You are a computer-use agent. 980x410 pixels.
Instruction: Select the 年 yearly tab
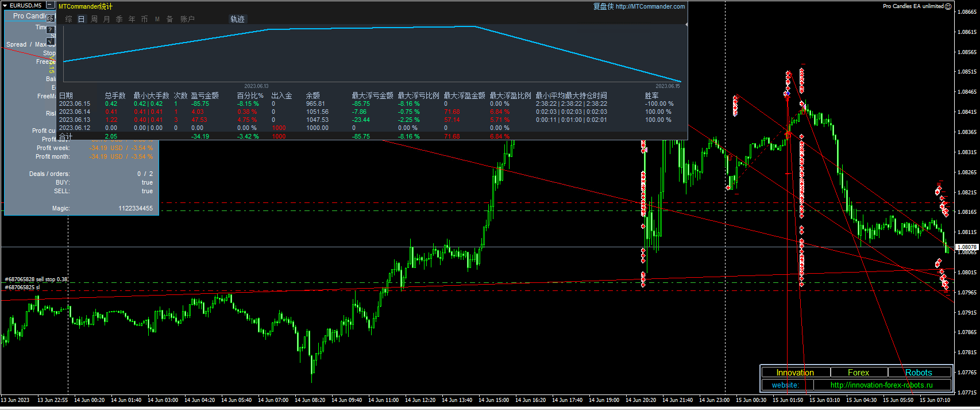click(x=132, y=19)
